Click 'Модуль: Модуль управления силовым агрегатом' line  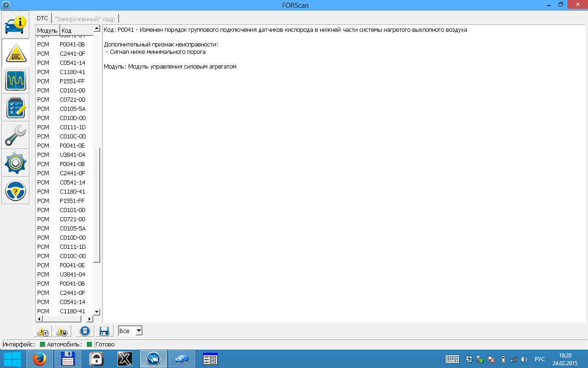(170, 67)
